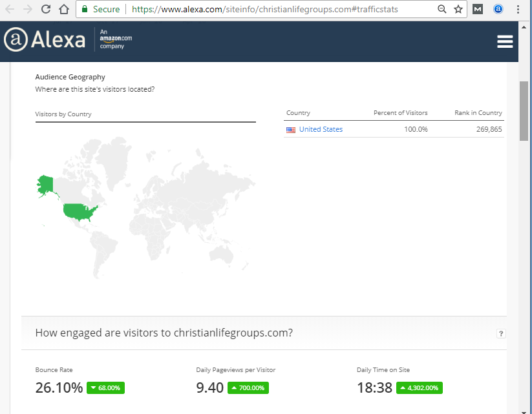The image size is (532, 414).
Task: Open the zoom magnifier icon in address bar
Action: (x=442, y=9)
